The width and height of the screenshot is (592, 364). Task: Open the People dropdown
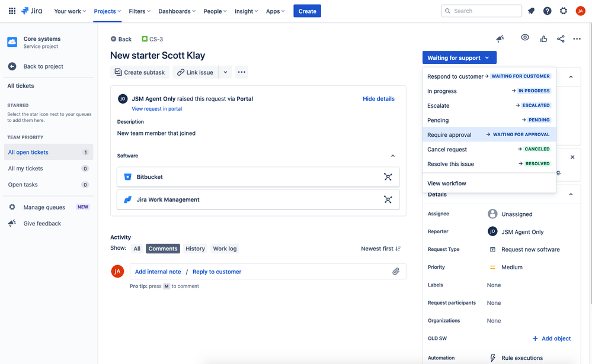tap(215, 11)
